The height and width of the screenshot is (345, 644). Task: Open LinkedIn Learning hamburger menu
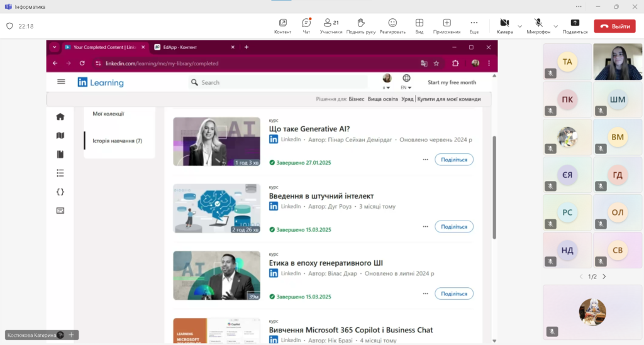point(61,82)
